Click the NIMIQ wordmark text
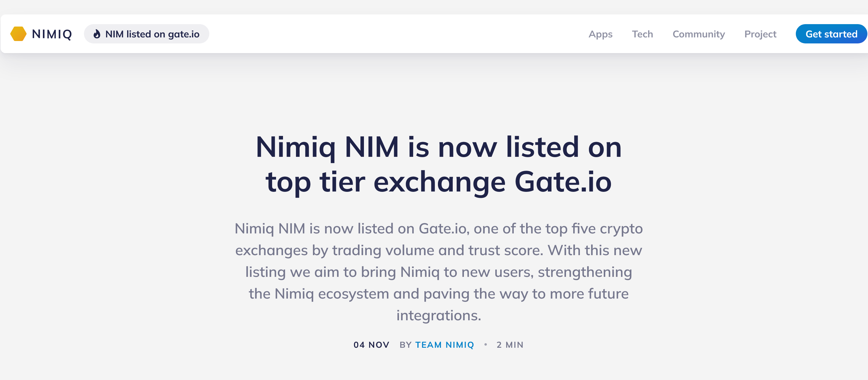 (x=52, y=34)
